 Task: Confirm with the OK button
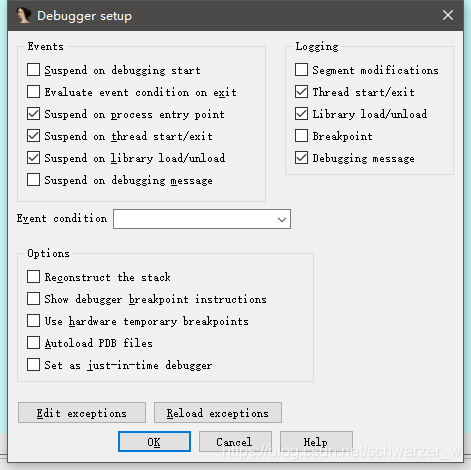tap(154, 442)
